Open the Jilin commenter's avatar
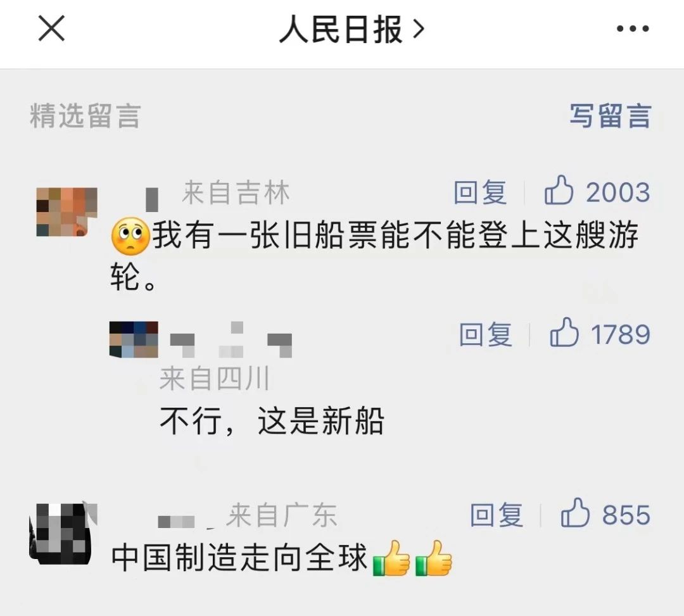This screenshot has width=684, height=616. pos(66,212)
